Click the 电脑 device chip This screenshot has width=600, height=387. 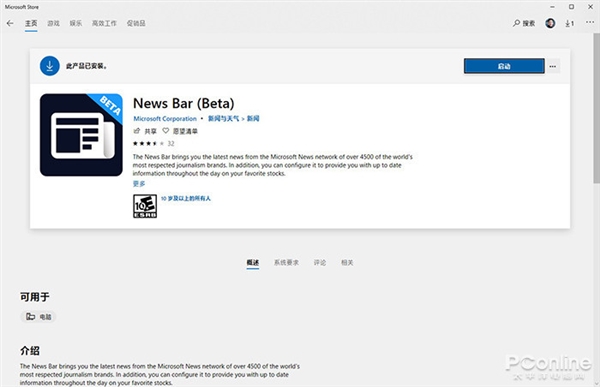tap(38, 317)
